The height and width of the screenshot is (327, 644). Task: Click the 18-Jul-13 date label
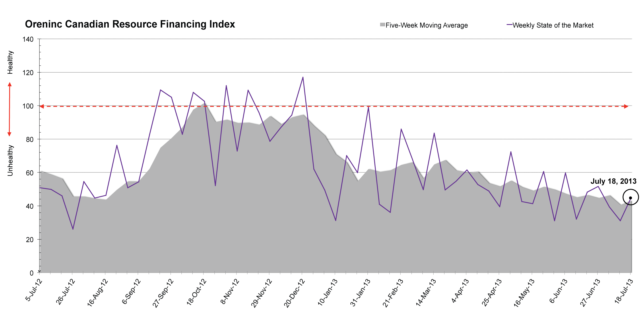624,291
